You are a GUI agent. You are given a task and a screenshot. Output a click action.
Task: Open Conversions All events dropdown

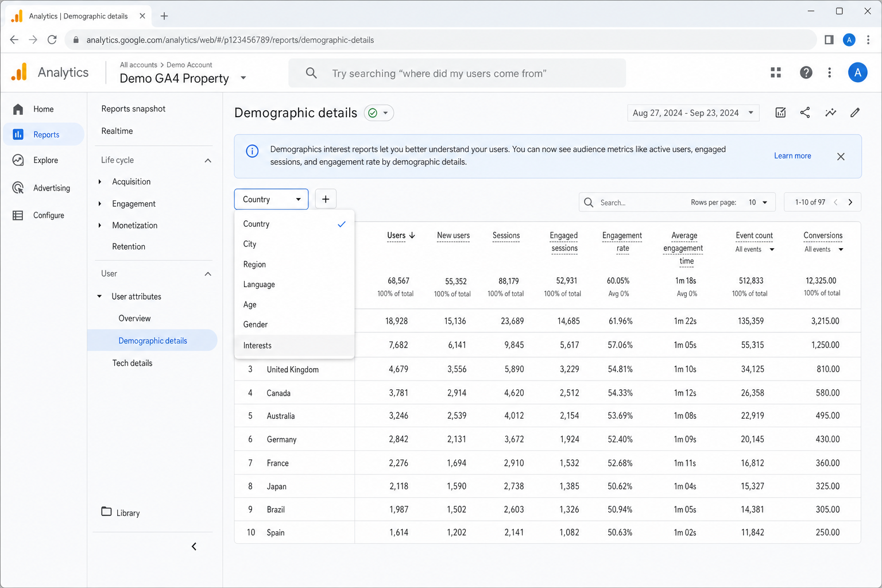823,249
